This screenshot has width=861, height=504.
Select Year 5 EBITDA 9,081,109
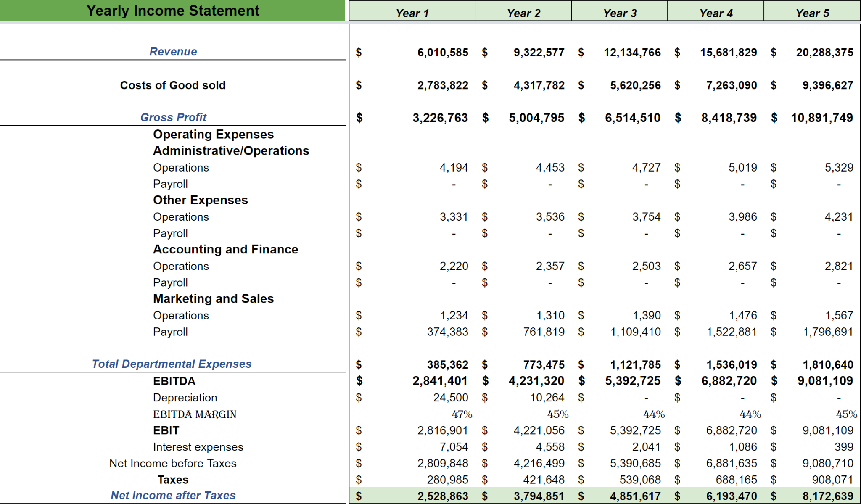(825, 381)
